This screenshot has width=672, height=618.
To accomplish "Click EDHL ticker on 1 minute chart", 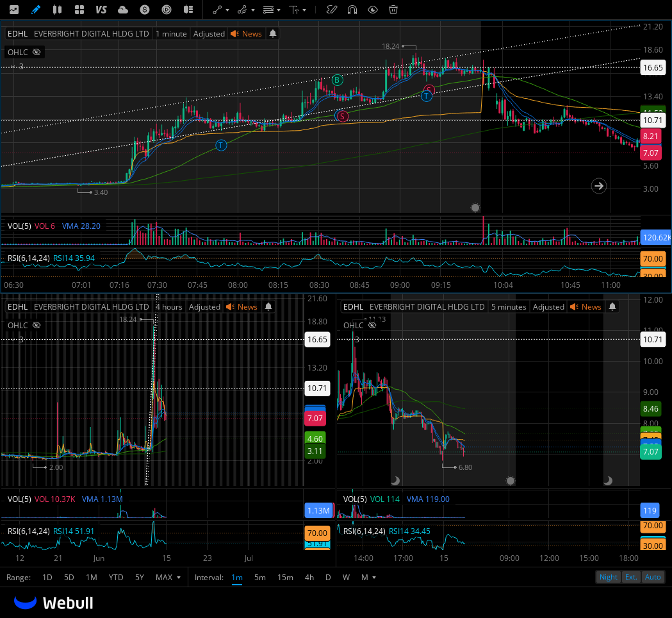I will point(17,33).
